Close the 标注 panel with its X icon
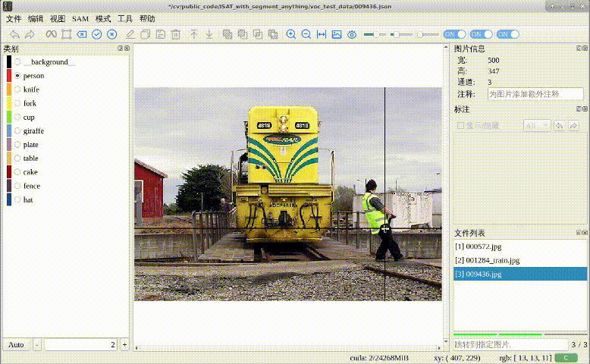 (x=585, y=108)
